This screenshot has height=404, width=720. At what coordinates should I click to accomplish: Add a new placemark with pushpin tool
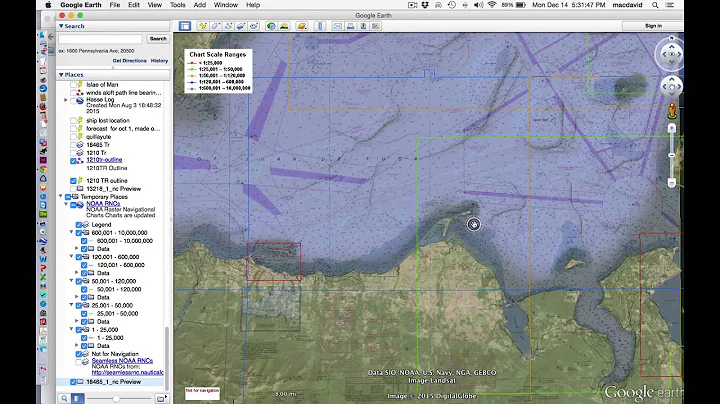click(x=202, y=26)
